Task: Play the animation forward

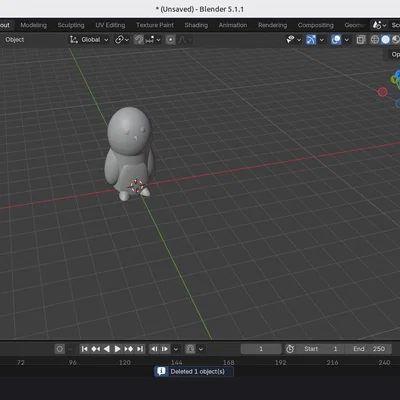Action: 117,349
